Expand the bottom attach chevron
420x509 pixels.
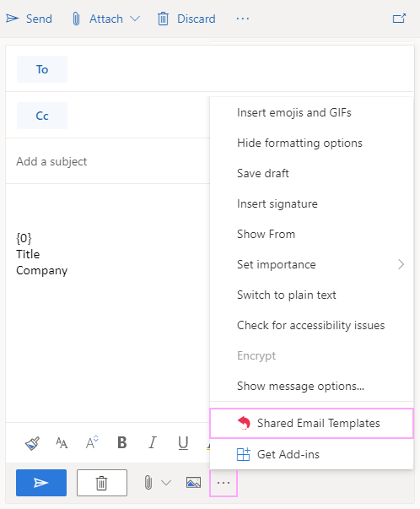(x=166, y=483)
